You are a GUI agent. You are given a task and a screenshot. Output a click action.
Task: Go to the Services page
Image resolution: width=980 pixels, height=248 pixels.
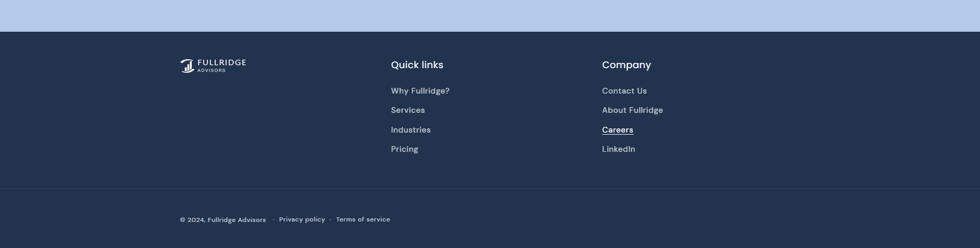[x=408, y=110]
